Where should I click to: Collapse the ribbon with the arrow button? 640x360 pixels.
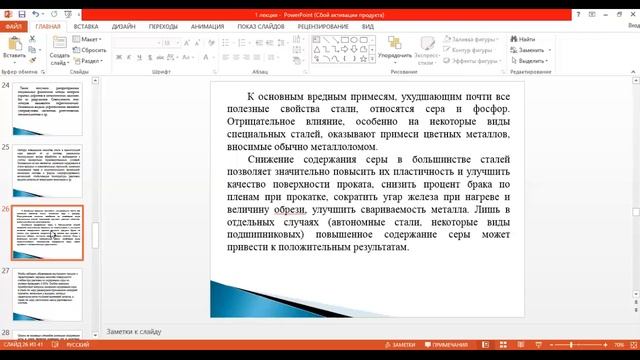click(x=633, y=72)
